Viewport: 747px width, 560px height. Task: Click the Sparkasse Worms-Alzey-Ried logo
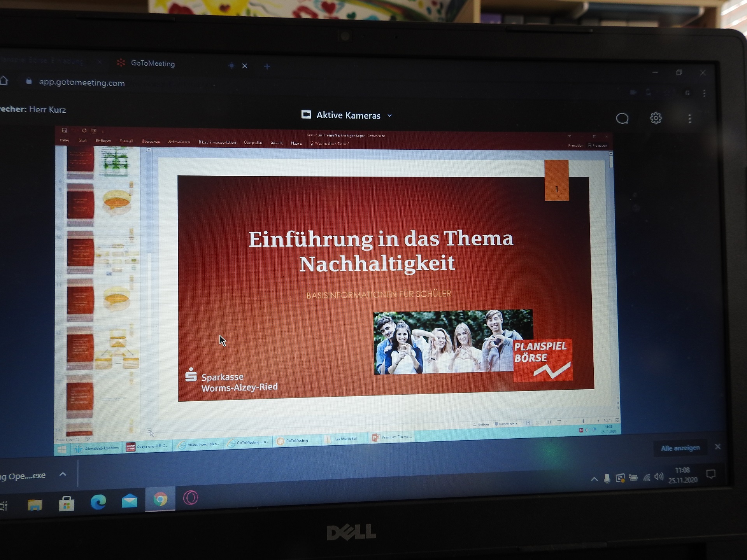coord(231,380)
